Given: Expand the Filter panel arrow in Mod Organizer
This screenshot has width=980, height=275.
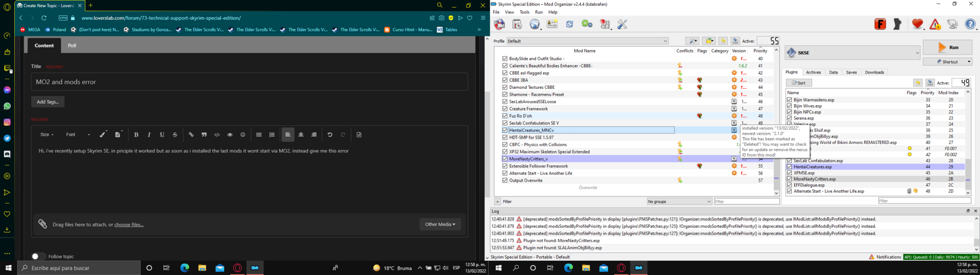Looking at the screenshot, I should tap(497, 202).
